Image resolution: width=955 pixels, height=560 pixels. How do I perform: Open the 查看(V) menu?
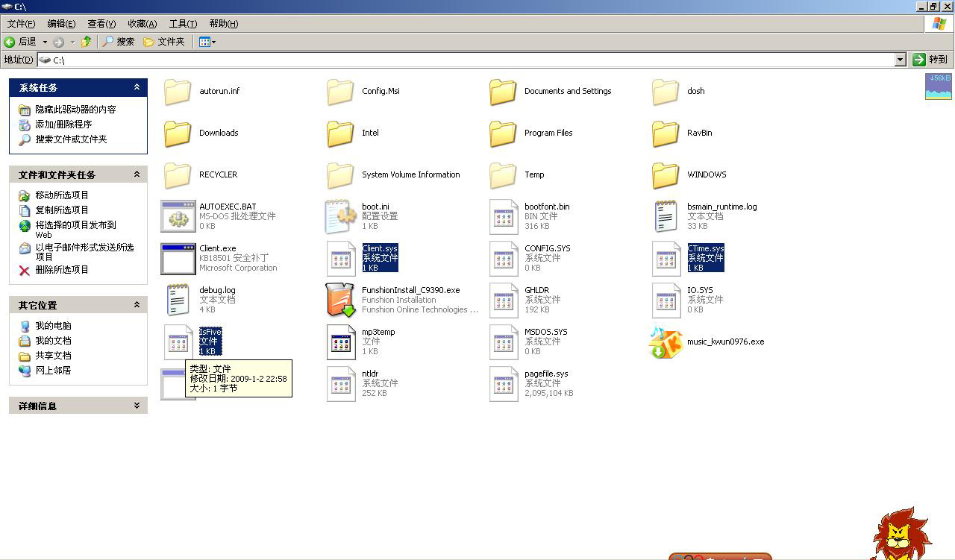click(101, 24)
